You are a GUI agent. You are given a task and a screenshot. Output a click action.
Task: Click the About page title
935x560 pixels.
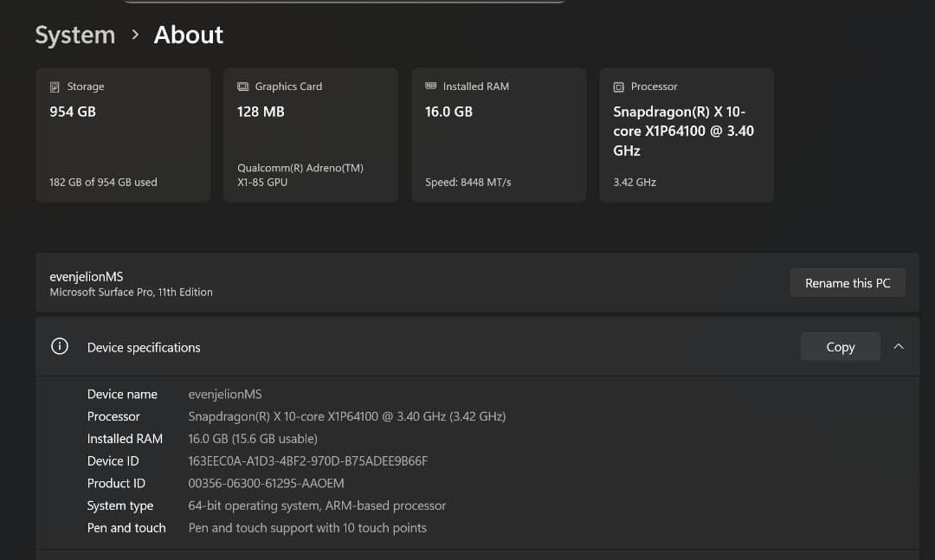pyautogui.click(x=189, y=35)
